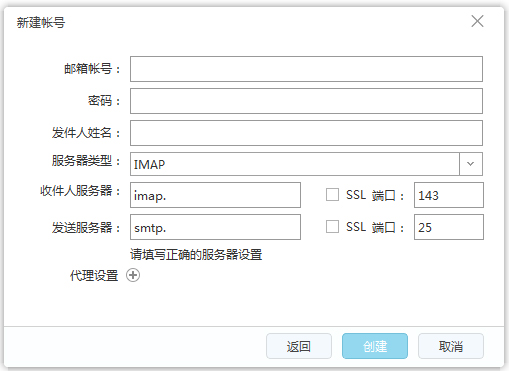The height and width of the screenshot is (371, 509).
Task: Enable SSL for the outgoing smtp server
Action: (332, 227)
